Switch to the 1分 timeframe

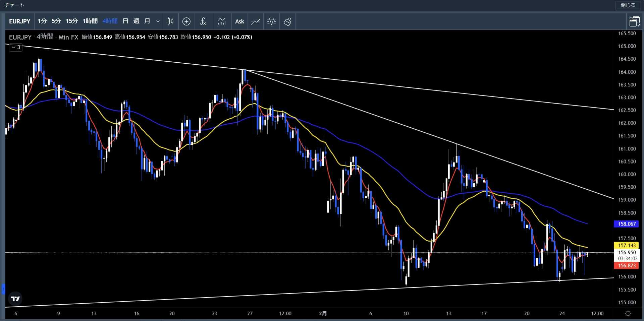click(42, 21)
